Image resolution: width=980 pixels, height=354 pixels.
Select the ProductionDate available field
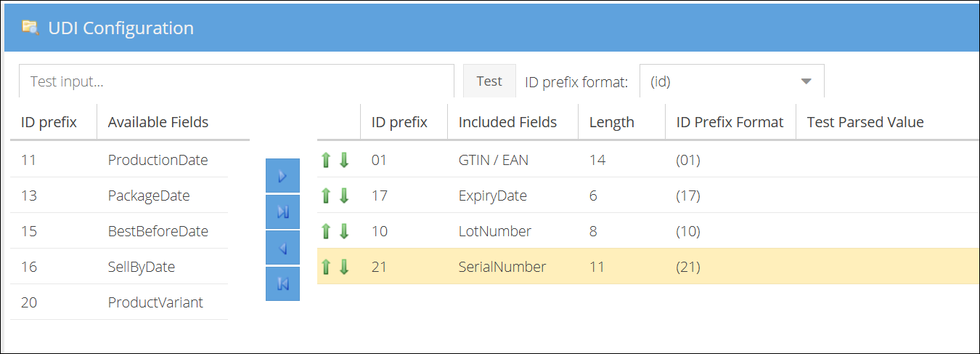(x=158, y=160)
